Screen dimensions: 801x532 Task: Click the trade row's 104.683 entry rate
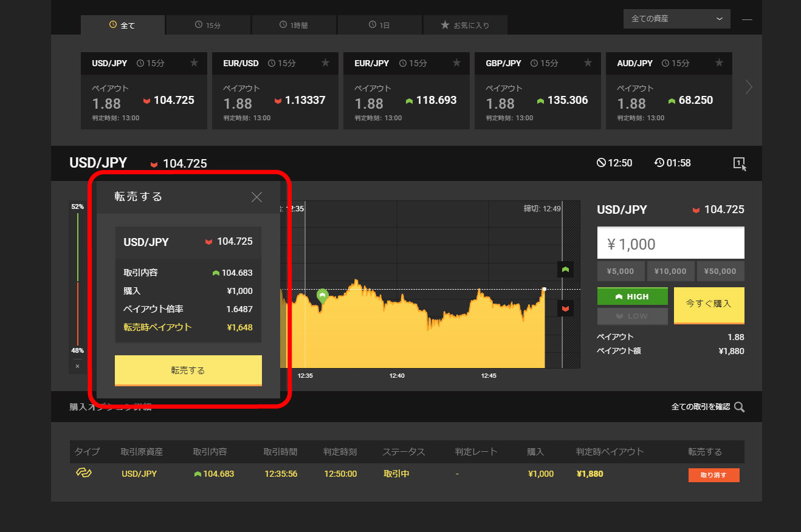coord(219,474)
